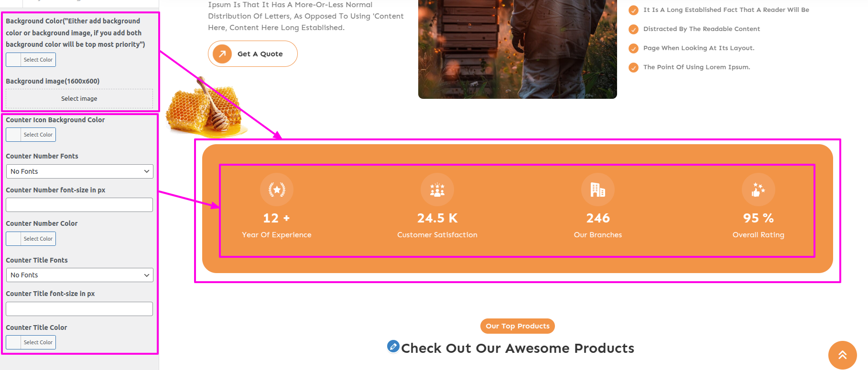Click the Our Branches building icon
The image size is (868, 370).
pyautogui.click(x=598, y=190)
